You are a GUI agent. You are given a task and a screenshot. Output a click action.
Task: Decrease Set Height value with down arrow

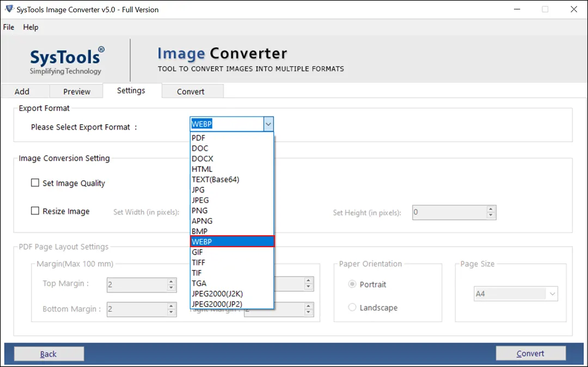491,216
